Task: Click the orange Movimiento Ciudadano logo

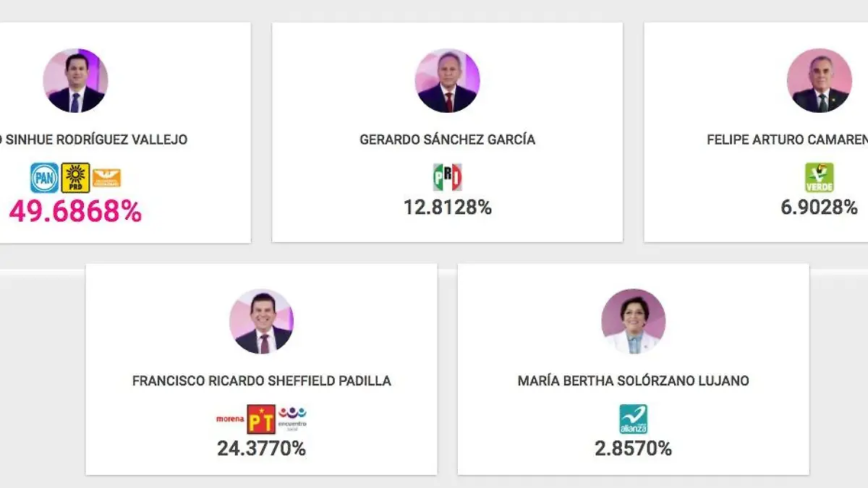Action: point(106,178)
